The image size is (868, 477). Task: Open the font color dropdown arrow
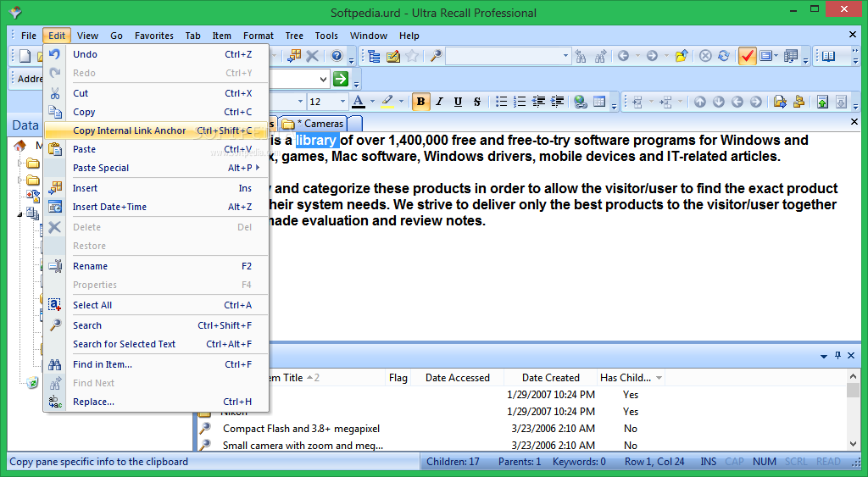point(373,102)
